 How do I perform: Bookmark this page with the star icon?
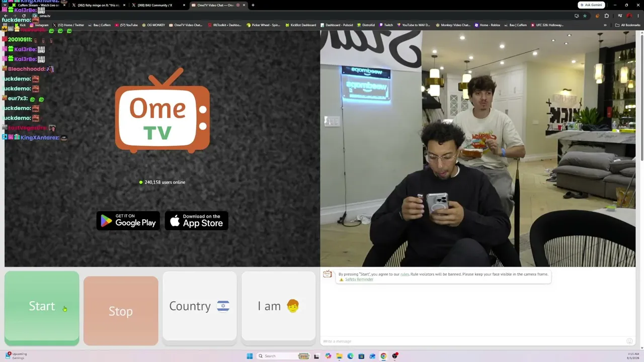pyautogui.click(x=585, y=16)
